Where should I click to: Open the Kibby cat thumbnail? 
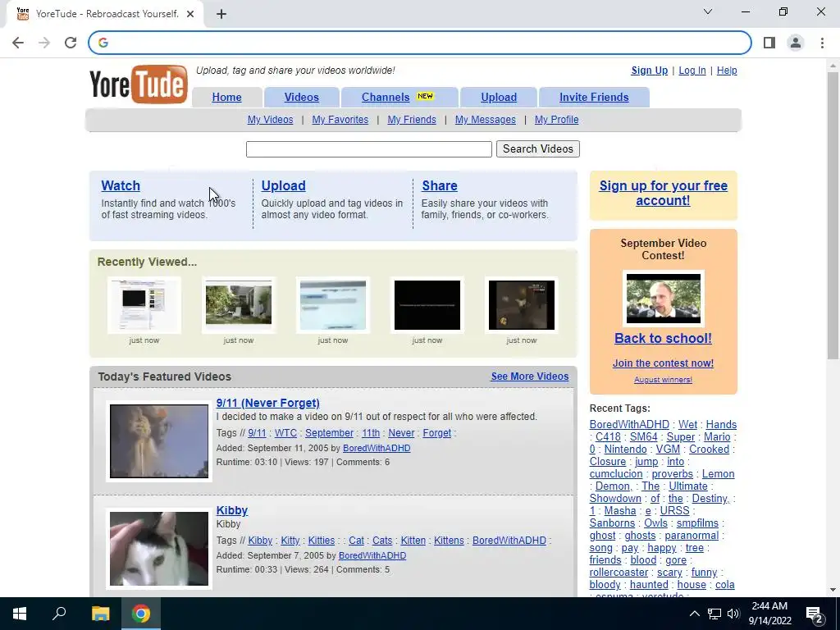159,549
